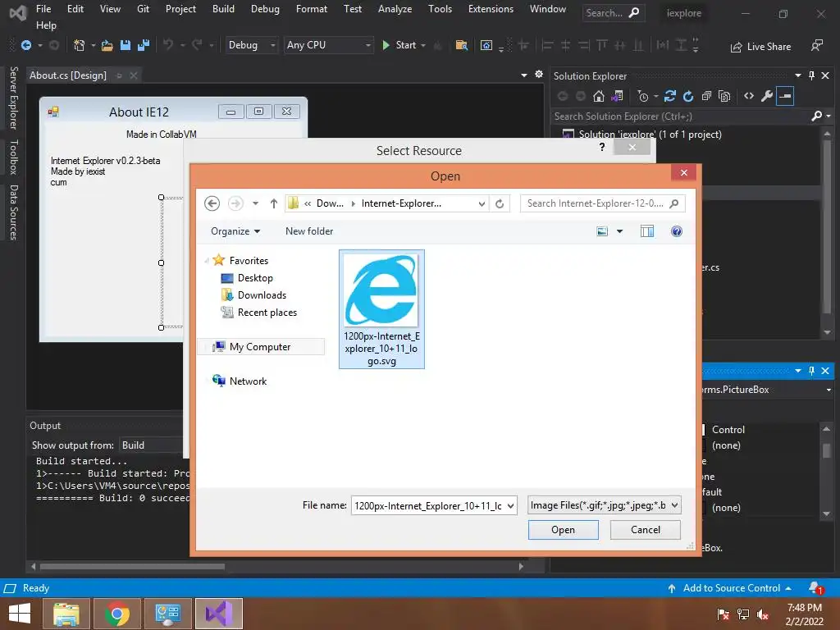Click the Save floppy icon
The height and width of the screenshot is (630, 840).
pos(126,46)
